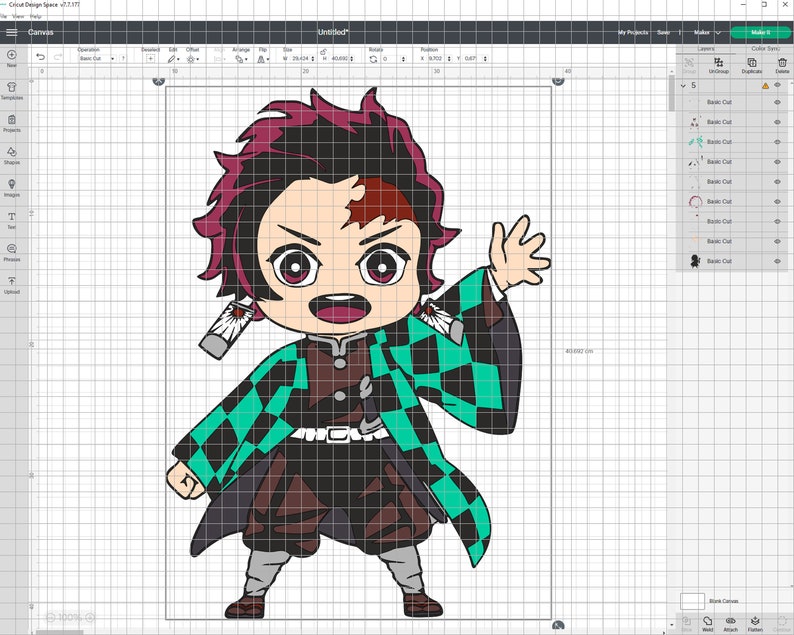Save the project
794x635 pixels.
pyautogui.click(x=663, y=32)
